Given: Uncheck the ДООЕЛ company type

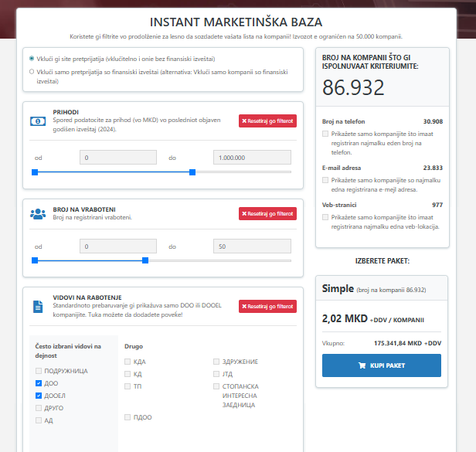Looking at the screenshot, I should tap(39, 396).
